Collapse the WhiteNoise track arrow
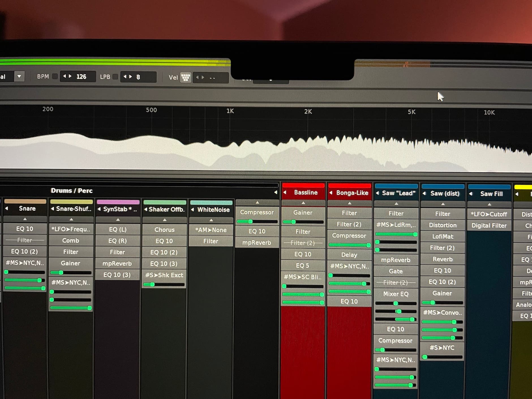This screenshot has height=399, width=532. tap(192, 210)
